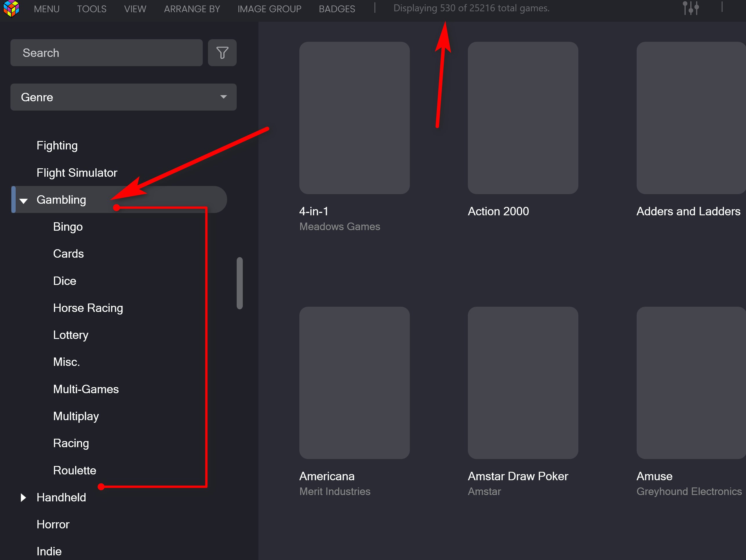Click the Adders and Ladders title
746x560 pixels.
[688, 211]
